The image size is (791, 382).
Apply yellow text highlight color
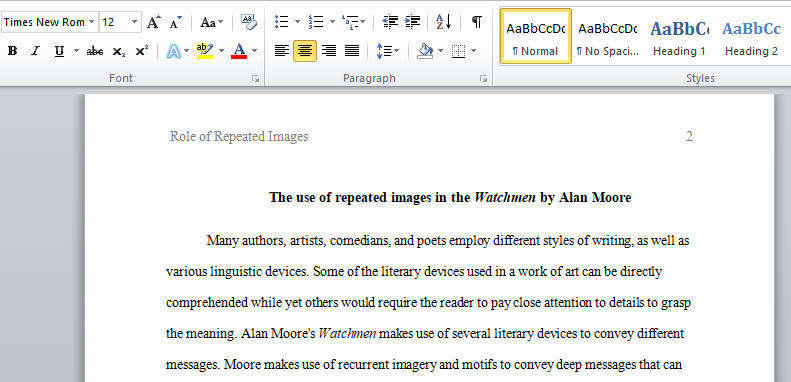[205, 51]
